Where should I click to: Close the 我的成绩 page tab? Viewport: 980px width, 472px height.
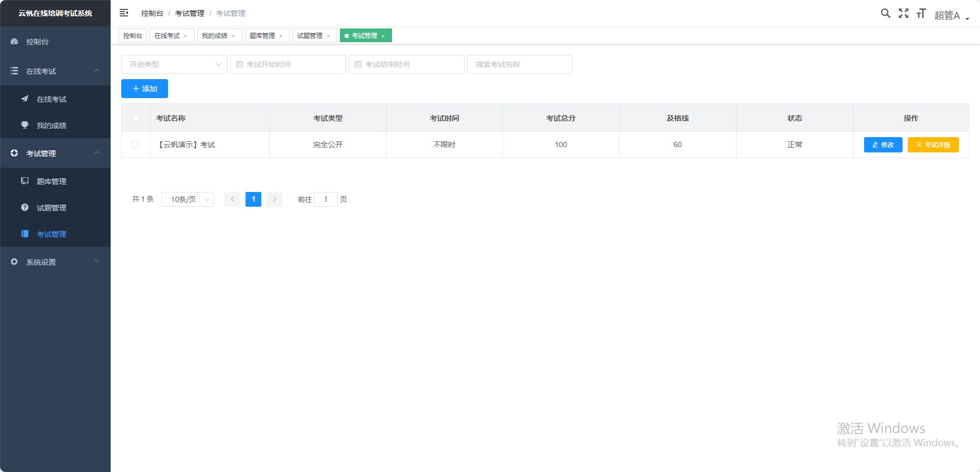[x=233, y=36]
